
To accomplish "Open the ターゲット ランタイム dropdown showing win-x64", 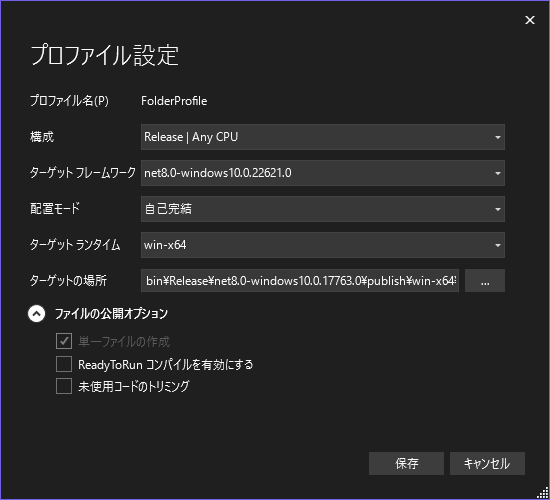I will [323, 245].
